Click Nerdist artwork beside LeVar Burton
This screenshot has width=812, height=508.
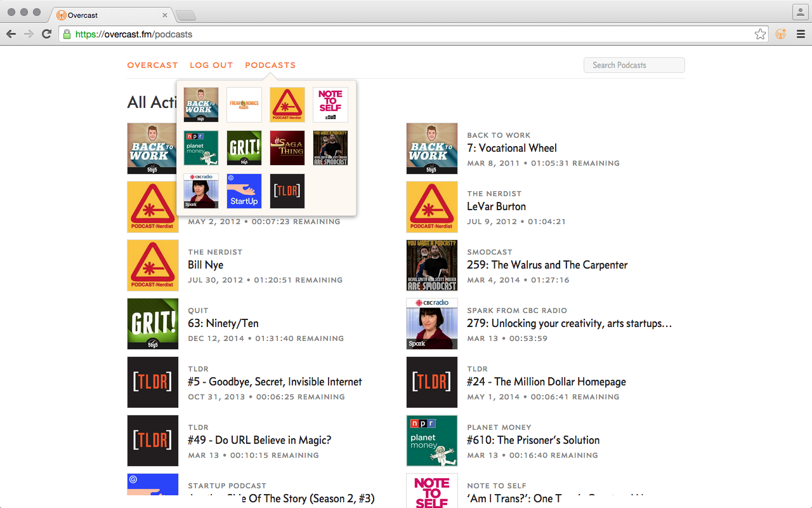[432, 207]
